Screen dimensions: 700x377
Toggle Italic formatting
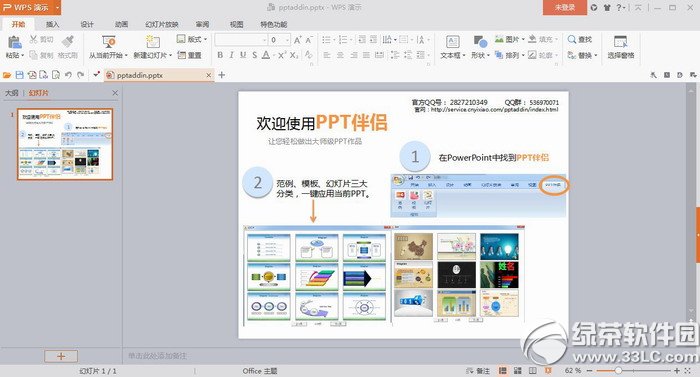231,55
